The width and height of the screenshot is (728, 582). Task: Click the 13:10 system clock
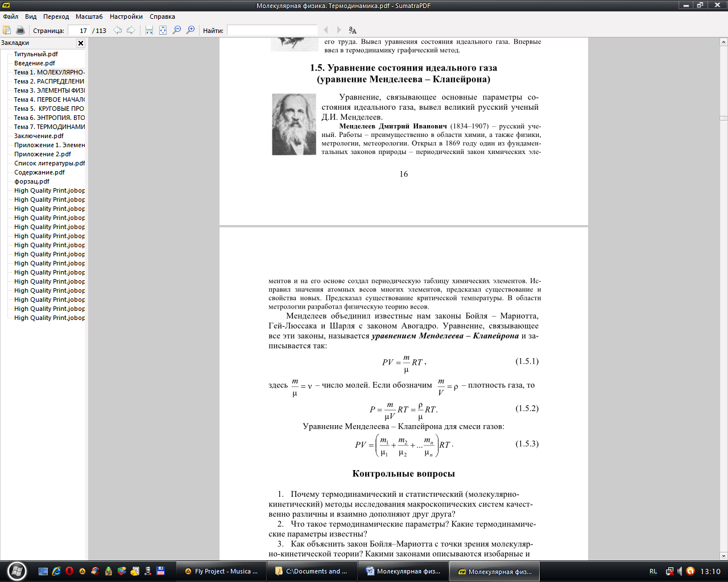tap(710, 571)
